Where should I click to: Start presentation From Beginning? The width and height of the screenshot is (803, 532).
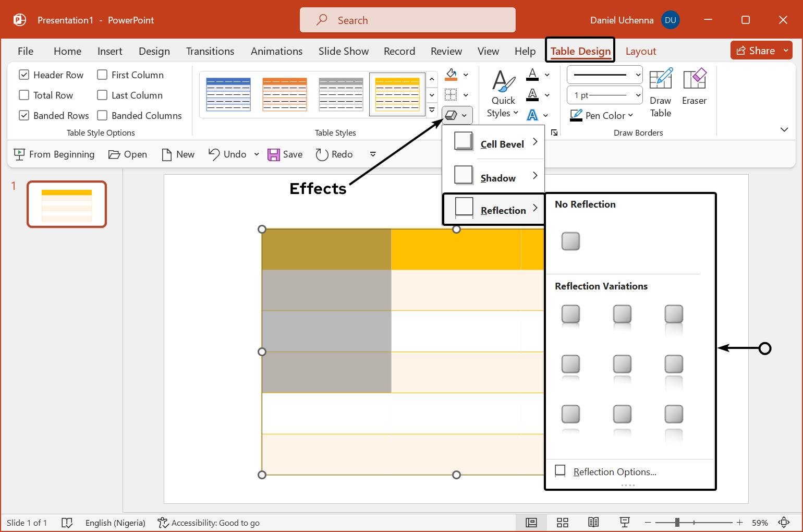pos(54,154)
